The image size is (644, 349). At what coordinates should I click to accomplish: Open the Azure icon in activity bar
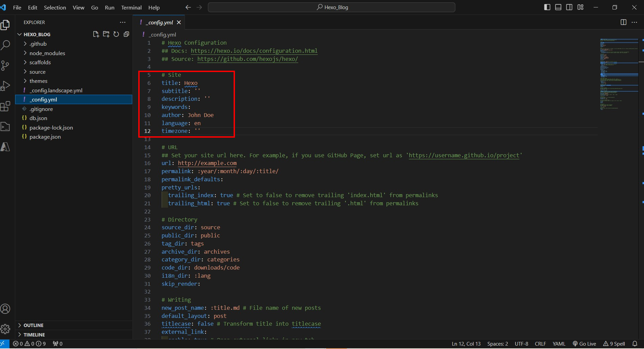click(x=5, y=147)
